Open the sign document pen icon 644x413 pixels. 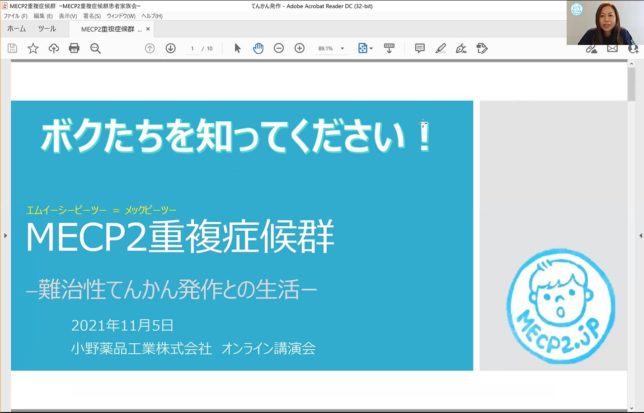[x=461, y=48]
